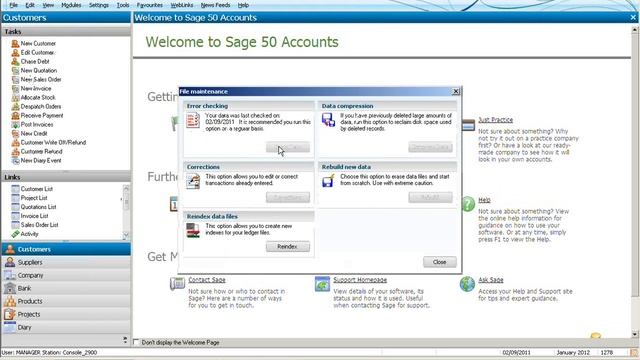Open the File menu
This screenshot has width=640, height=360.
tap(13, 5)
